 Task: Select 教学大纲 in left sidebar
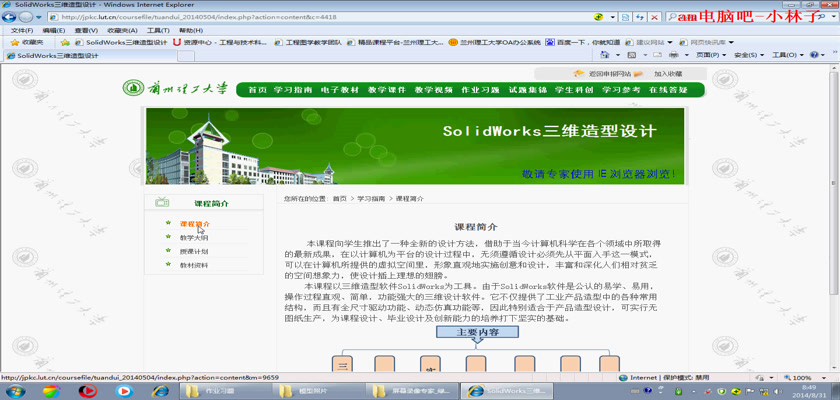(194, 237)
